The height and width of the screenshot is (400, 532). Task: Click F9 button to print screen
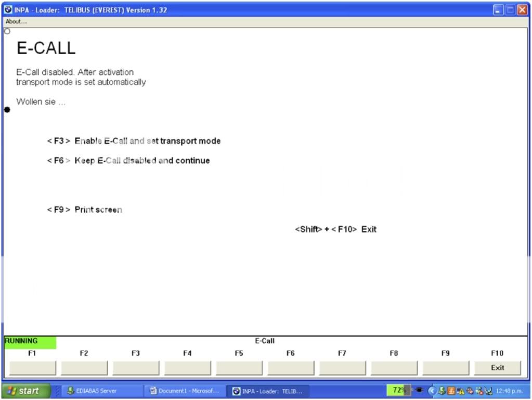pos(445,368)
